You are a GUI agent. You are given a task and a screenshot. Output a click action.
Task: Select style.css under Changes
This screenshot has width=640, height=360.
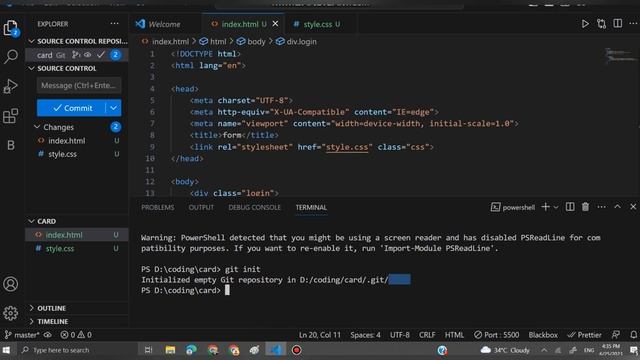point(78,154)
